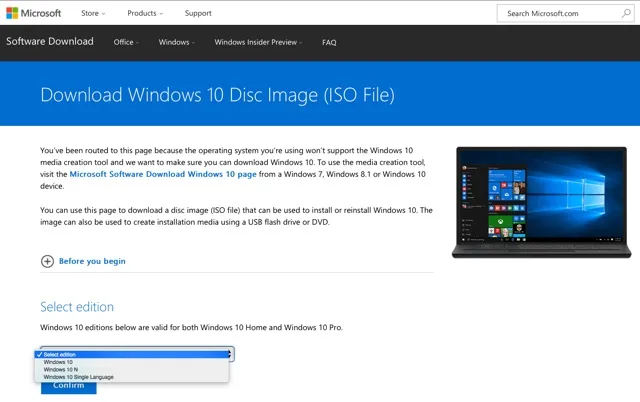Choose the Select edition placeholder option
Screen dimensions: 640x402
pos(133,354)
